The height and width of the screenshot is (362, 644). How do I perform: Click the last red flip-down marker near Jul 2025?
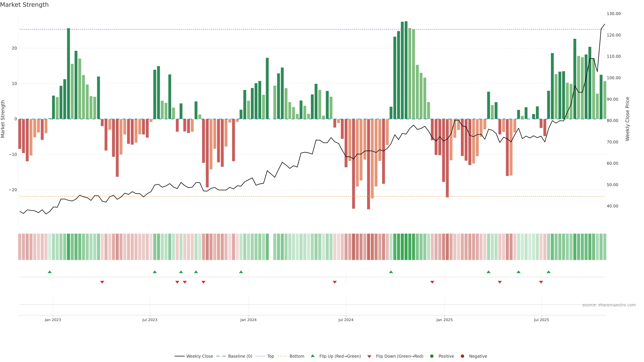541,282
